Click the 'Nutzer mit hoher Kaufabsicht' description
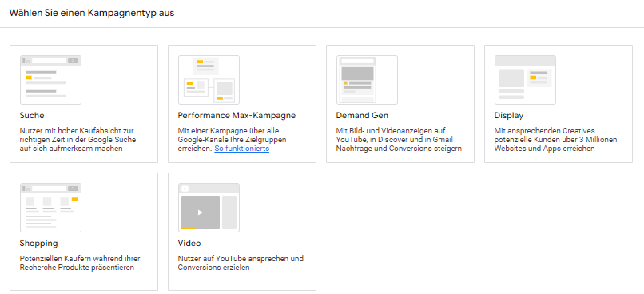 click(x=78, y=140)
